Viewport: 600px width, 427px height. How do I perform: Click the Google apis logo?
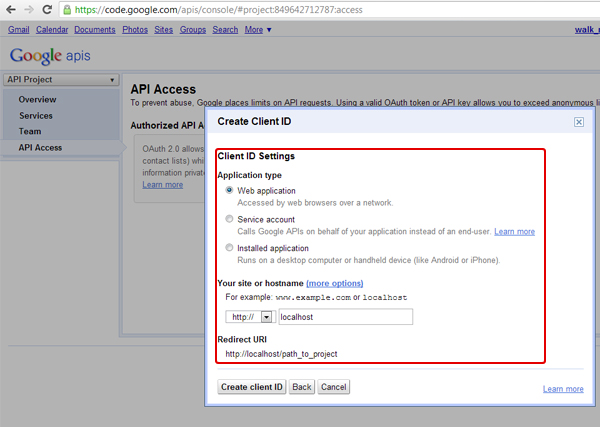point(50,56)
